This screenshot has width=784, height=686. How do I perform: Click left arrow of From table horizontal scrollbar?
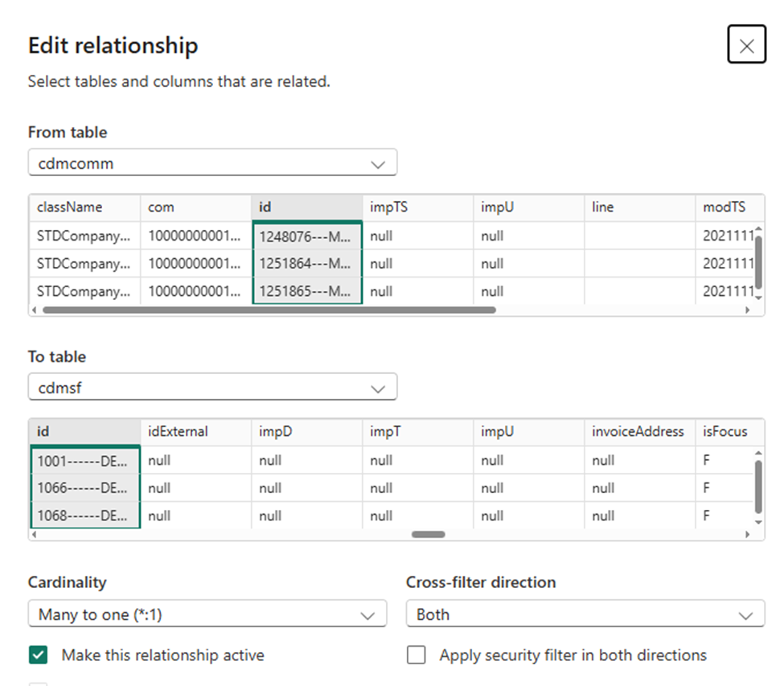point(34,310)
